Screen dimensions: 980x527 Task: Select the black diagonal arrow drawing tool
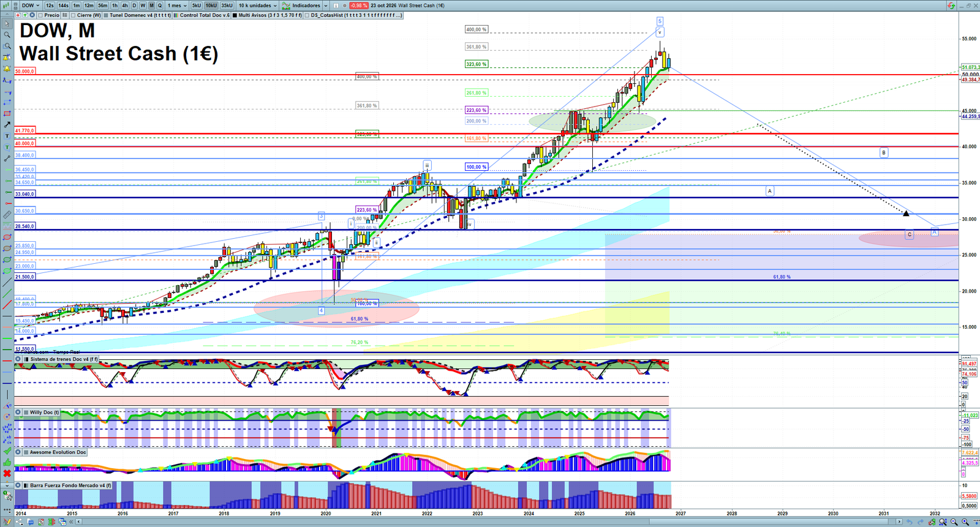point(7,125)
